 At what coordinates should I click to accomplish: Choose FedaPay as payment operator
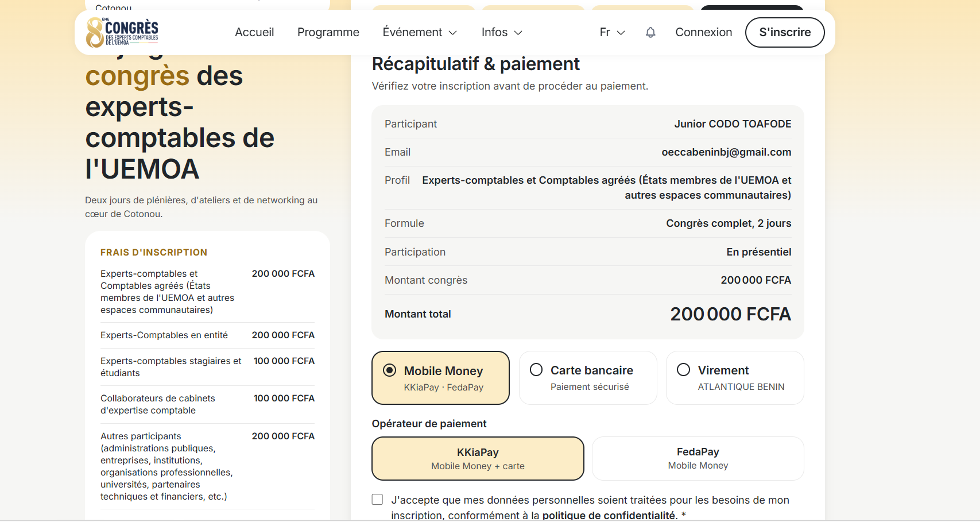(x=698, y=458)
